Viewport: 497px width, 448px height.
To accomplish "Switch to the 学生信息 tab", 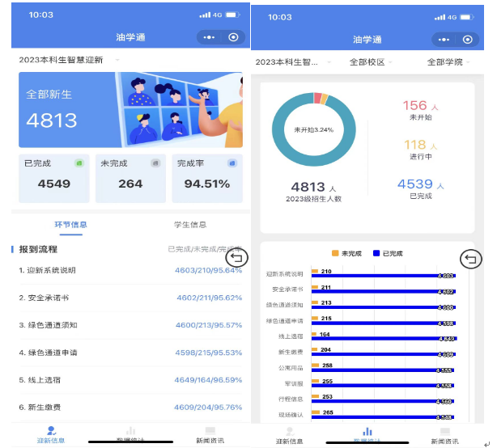I will click(189, 224).
